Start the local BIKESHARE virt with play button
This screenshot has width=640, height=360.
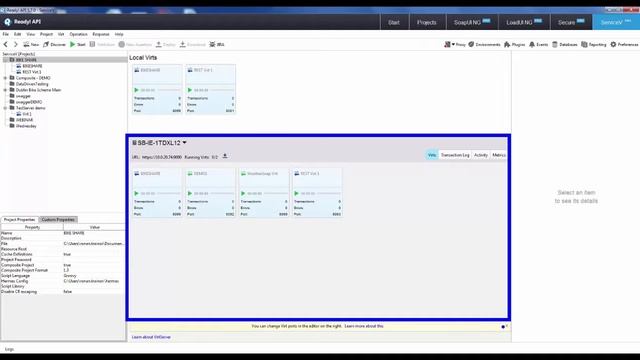(136, 90)
